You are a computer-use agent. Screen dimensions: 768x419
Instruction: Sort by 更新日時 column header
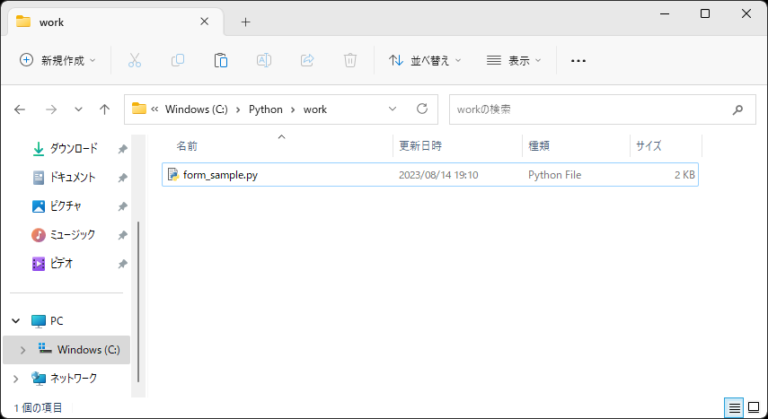pos(420,146)
